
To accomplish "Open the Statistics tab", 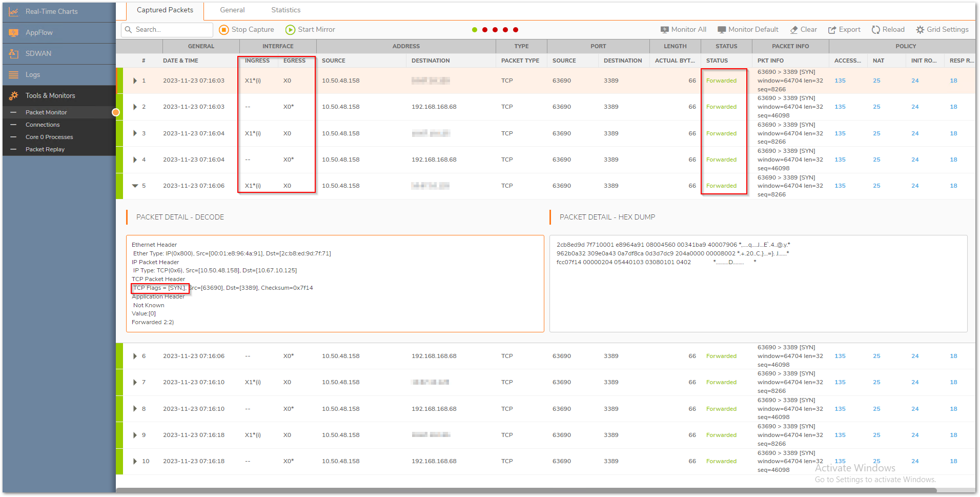I will pos(285,10).
